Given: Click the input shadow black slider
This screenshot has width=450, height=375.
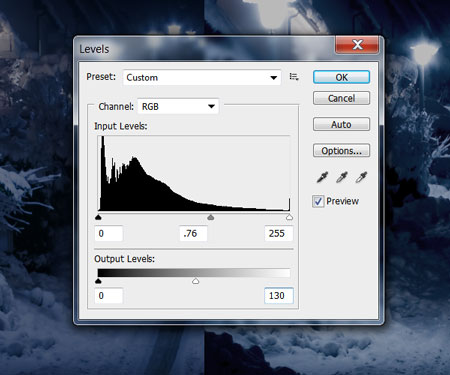Looking at the screenshot, I should pyautogui.click(x=98, y=217).
